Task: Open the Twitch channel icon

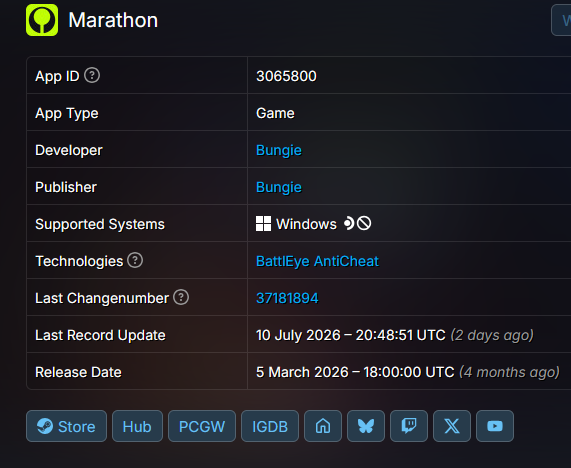Action: pyautogui.click(x=409, y=426)
